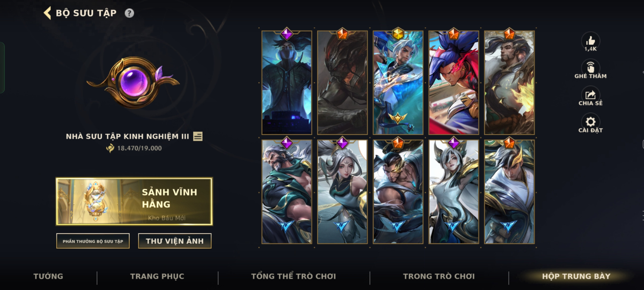Viewport: 644px width, 290px height.
Task: Open CÀI ĐẶT gear settings
Action: click(x=590, y=124)
